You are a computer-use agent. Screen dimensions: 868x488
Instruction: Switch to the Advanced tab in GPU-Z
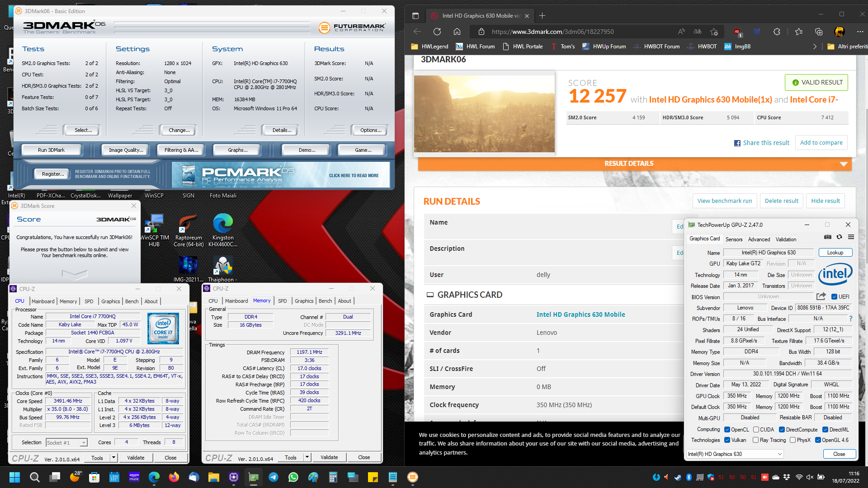click(x=759, y=239)
